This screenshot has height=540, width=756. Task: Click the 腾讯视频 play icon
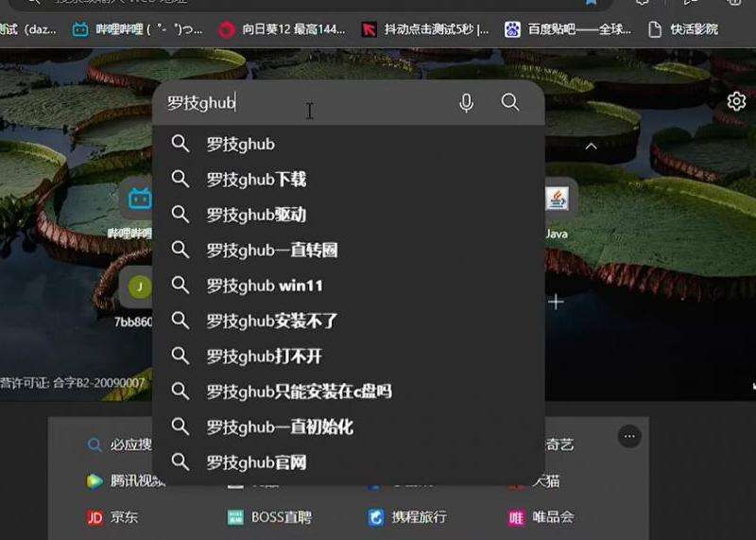click(94, 481)
